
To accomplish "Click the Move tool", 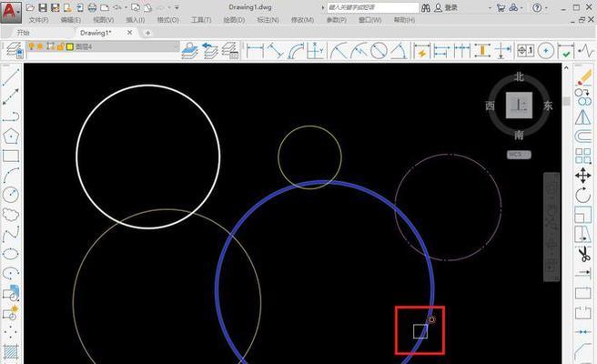I will (x=583, y=176).
